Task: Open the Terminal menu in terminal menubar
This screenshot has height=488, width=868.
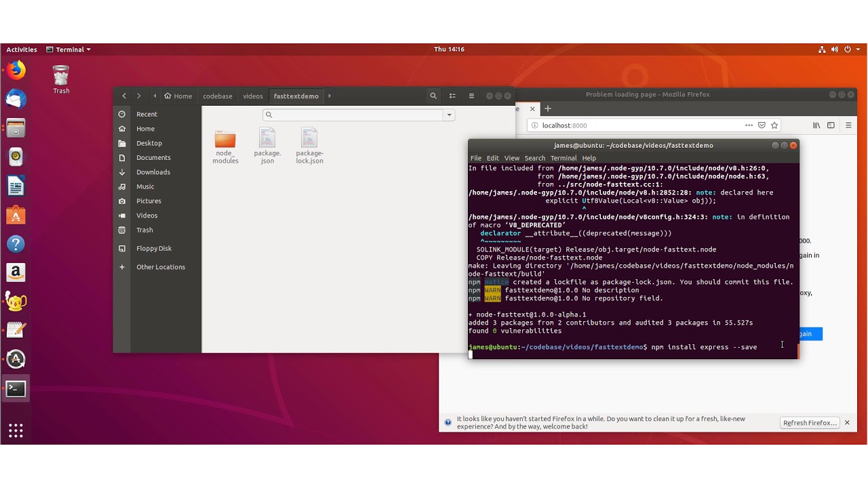Action: 564,158
